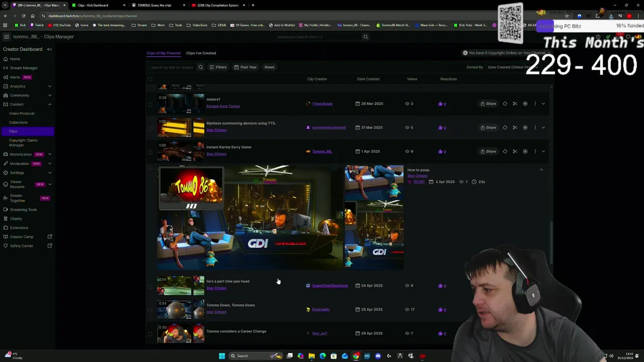Click the dashboard search magnifier icon
The width and height of the screenshot is (644, 362).
[x=365, y=37]
